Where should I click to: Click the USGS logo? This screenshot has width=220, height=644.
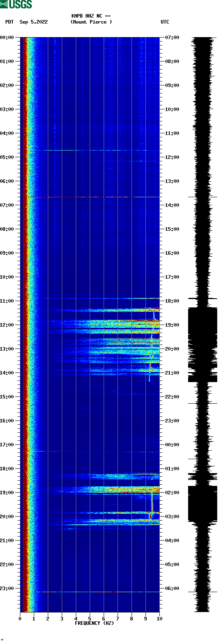(x=16, y=4)
